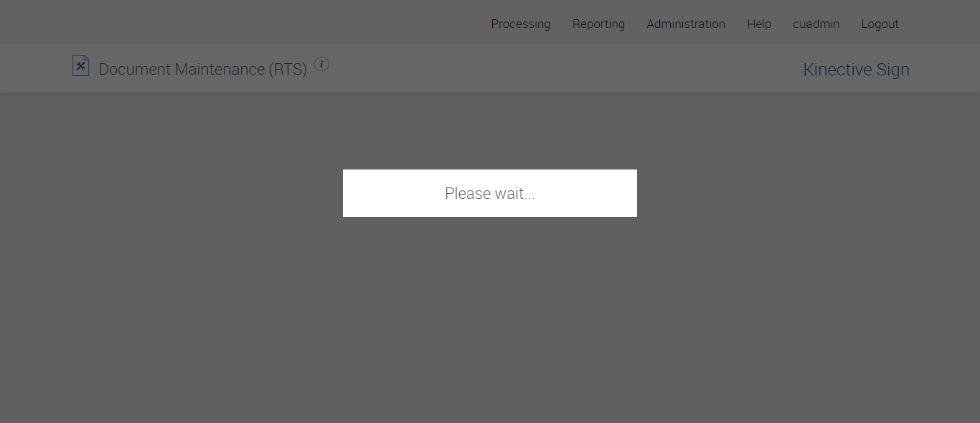
Task: Choose Reporting in the top navigation
Action: [598, 24]
